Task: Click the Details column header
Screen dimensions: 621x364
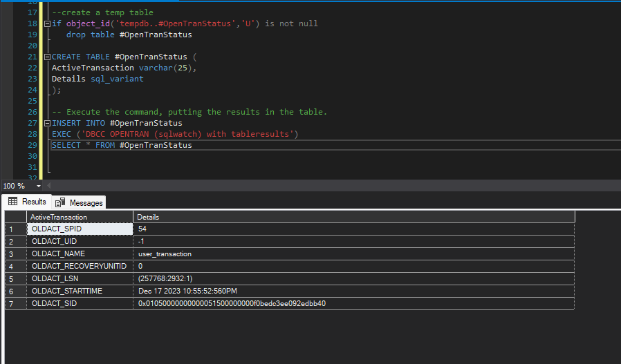Action: 353,217
